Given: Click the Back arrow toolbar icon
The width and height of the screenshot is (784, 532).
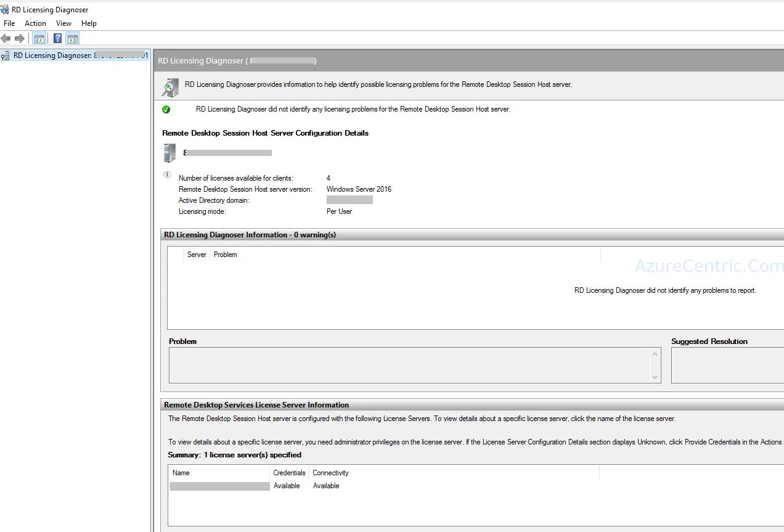Looking at the screenshot, I should (x=6, y=38).
